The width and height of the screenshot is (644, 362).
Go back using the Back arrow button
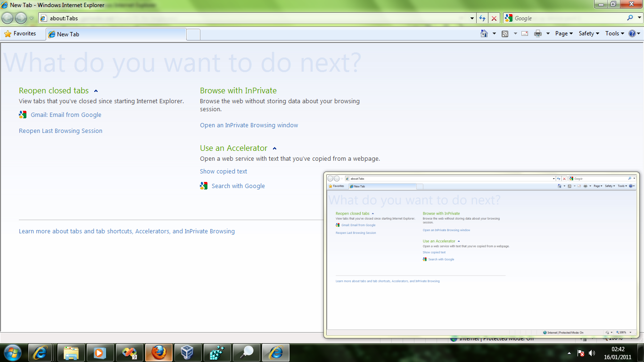click(8, 18)
